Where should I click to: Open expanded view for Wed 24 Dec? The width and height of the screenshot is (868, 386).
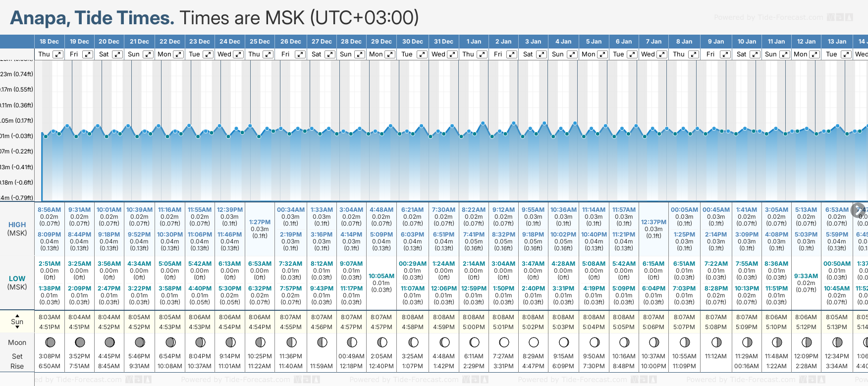238,54
